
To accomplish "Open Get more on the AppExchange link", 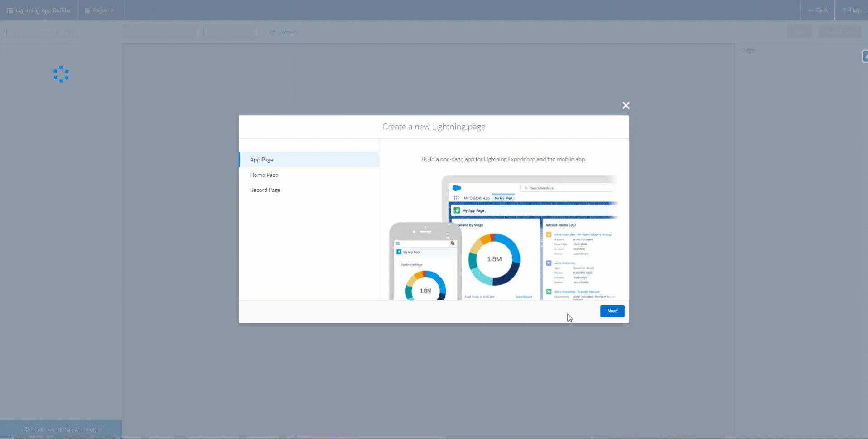I will (61, 429).
